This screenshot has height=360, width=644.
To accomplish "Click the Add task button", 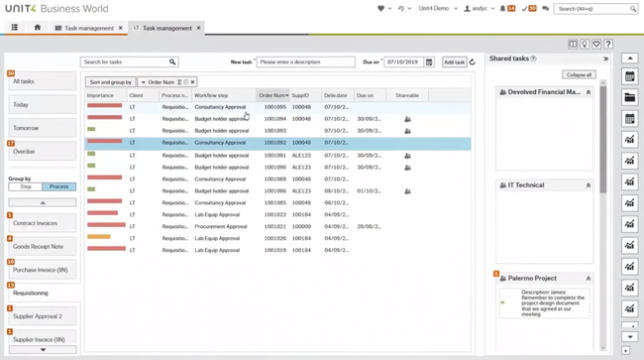I will click(454, 62).
